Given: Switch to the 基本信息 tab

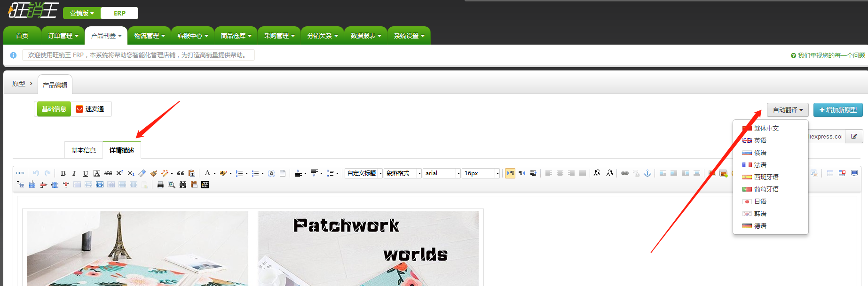Looking at the screenshot, I should click(x=84, y=150).
